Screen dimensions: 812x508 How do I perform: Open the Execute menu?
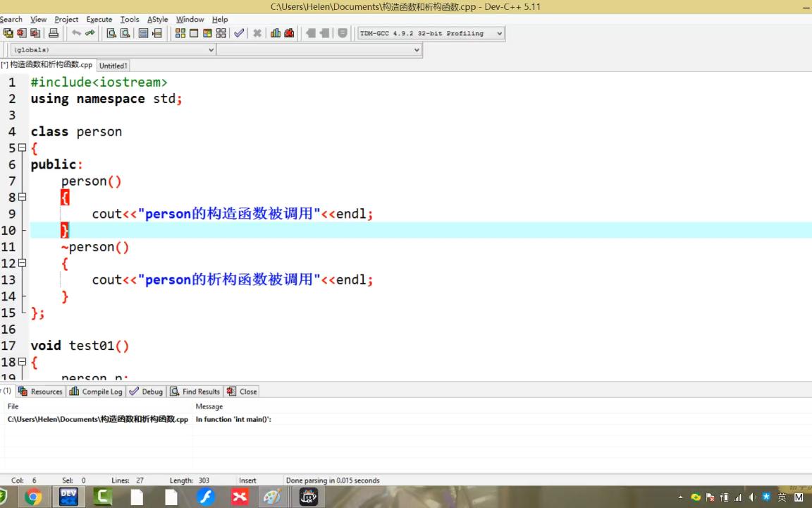(x=99, y=19)
